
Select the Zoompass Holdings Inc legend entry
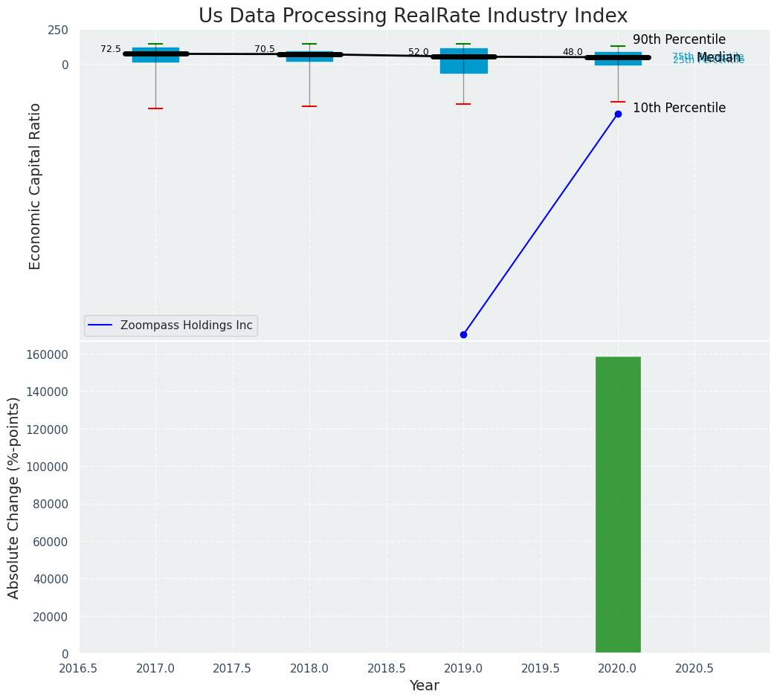pos(186,325)
